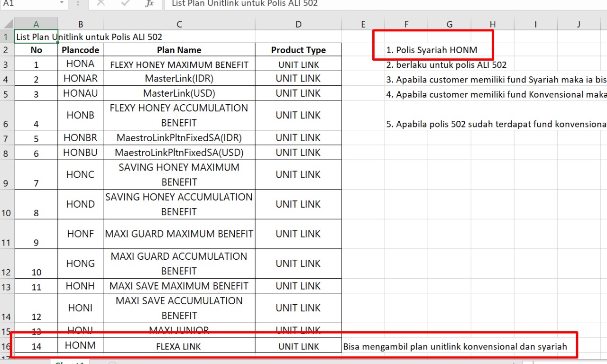Click the Cancel X icon in formula bar
607x364 pixels.
tap(101, 4)
